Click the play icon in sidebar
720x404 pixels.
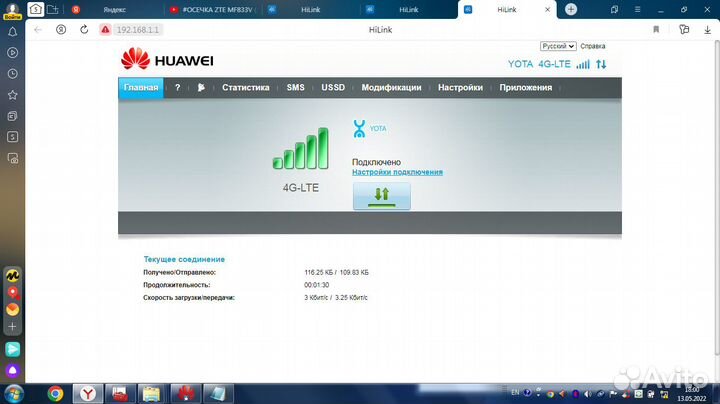pos(12,53)
